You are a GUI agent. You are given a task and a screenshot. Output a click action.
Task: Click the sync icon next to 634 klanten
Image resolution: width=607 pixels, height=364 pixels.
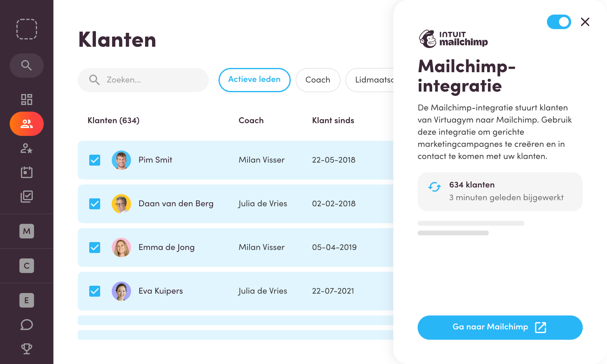click(x=434, y=187)
